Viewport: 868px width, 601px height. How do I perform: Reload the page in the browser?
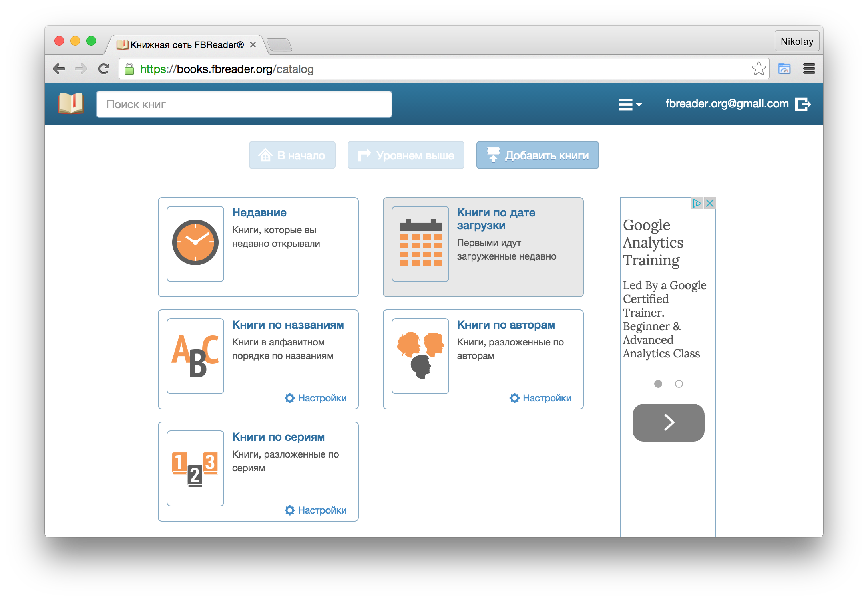tap(104, 69)
